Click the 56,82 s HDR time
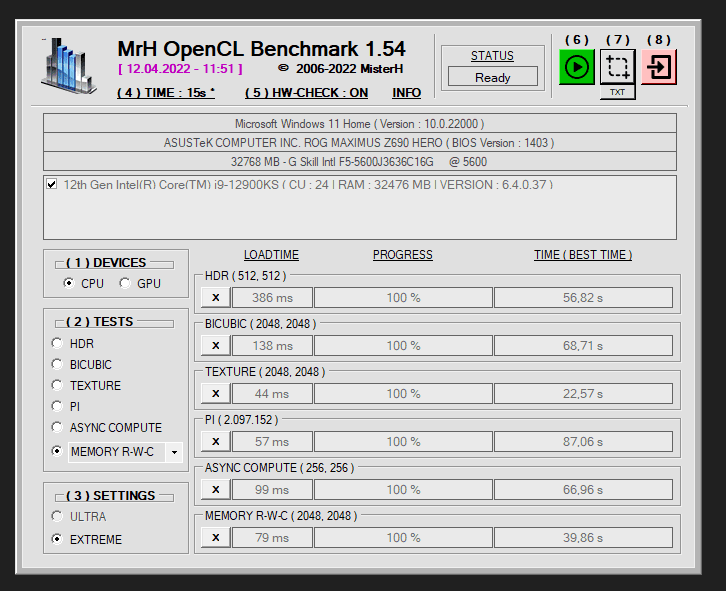 (x=583, y=297)
